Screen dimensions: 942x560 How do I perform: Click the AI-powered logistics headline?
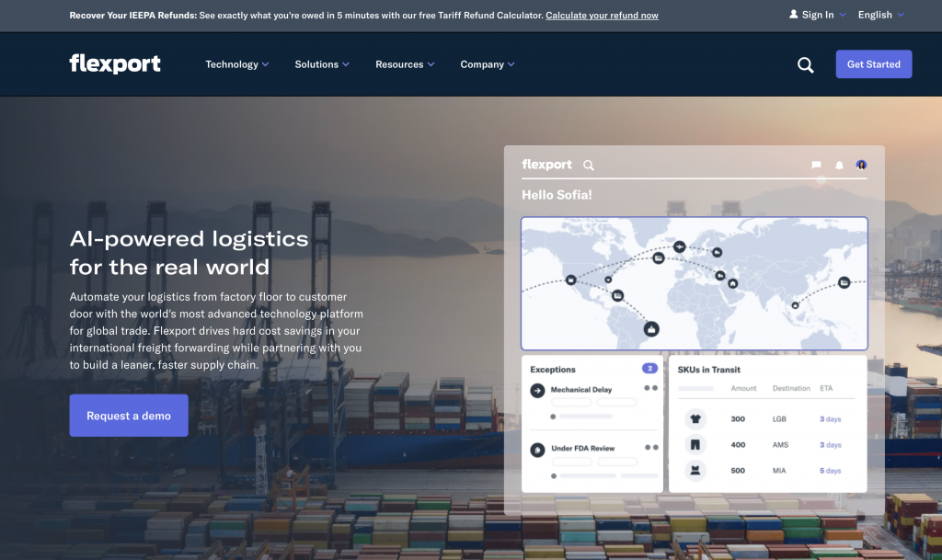tap(189, 253)
